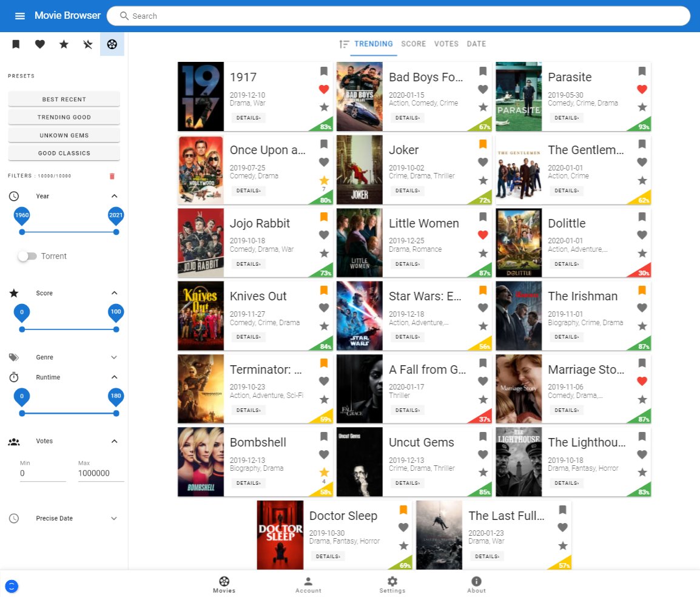The width and height of the screenshot is (700, 597).
Task: Expand the Genre filter section
Action: coord(114,357)
